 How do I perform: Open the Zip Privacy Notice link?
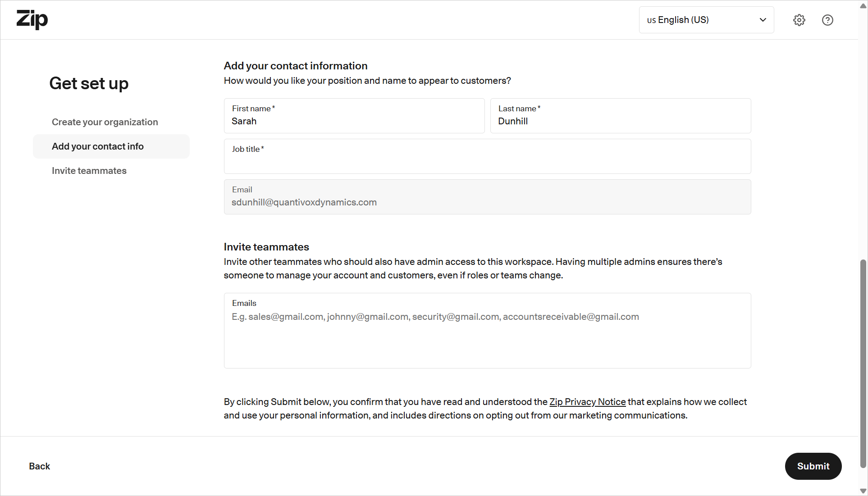click(x=587, y=402)
